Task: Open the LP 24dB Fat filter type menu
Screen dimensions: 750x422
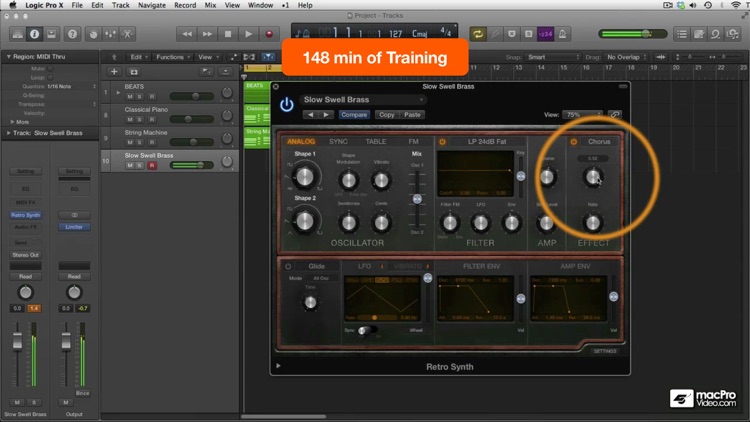Action: [x=487, y=142]
